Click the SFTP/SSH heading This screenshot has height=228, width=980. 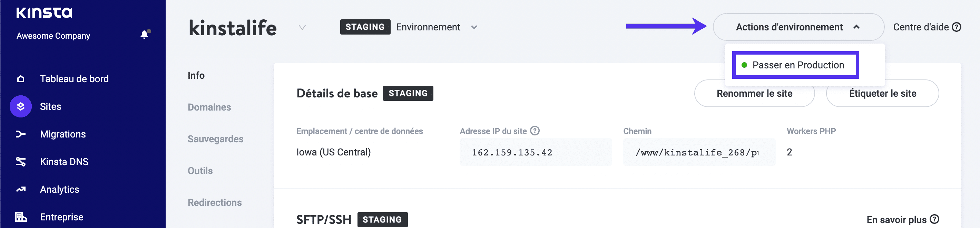(x=323, y=220)
